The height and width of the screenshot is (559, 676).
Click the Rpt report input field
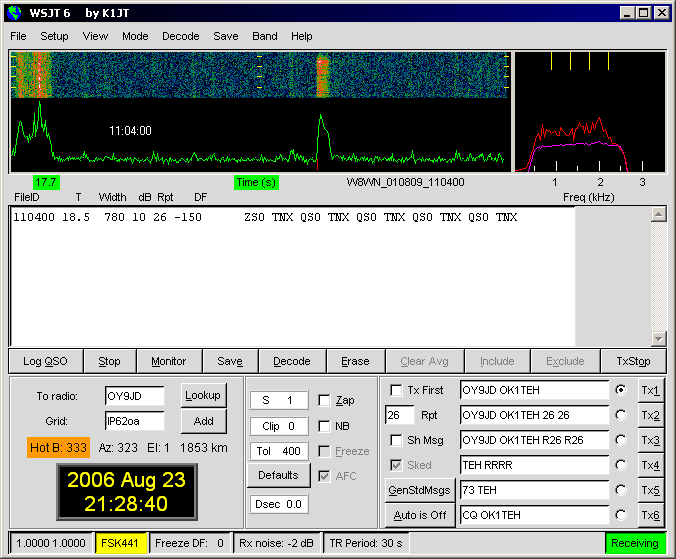pos(400,415)
